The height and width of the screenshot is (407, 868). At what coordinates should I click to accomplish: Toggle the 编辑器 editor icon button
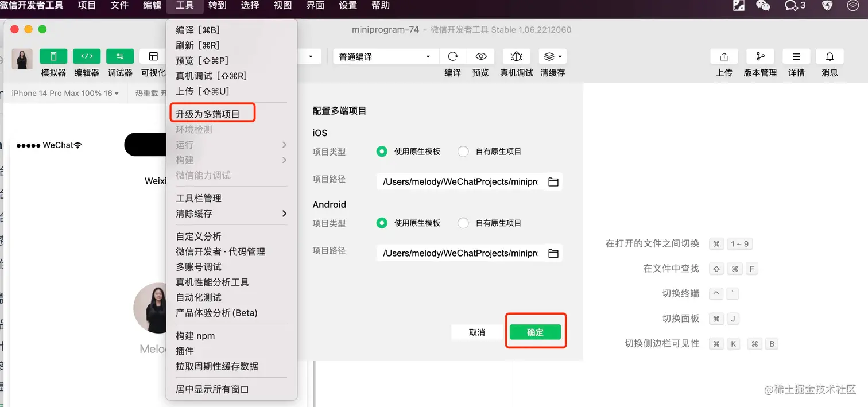click(87, 56)
